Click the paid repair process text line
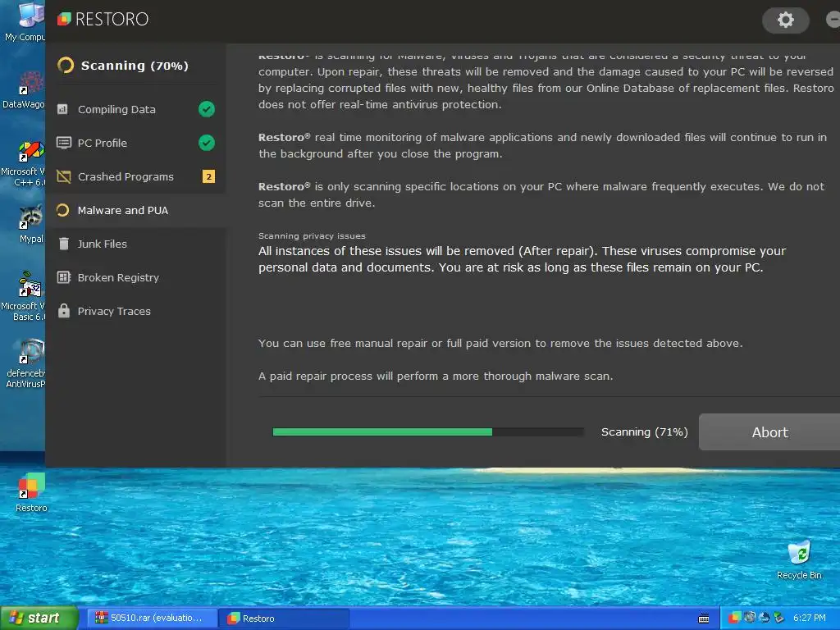Image resolution: width=840 pixels, height=630 pixels. pyautogui.click(x=436, y=376)
